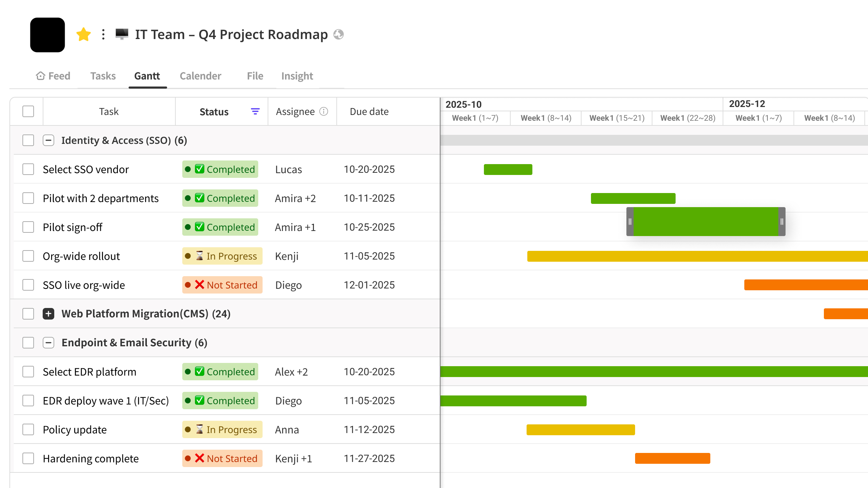Image resolution: width=868 pixels, height=488 pixels.
Task: Click the 2025-10 month header
Action: (x=464, y=104)
